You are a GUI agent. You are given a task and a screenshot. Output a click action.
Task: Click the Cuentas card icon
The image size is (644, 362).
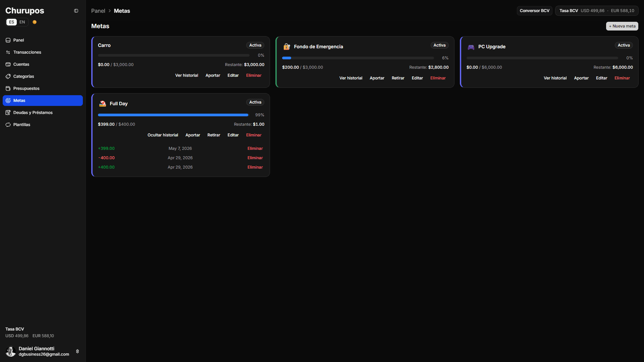point(8,64)
